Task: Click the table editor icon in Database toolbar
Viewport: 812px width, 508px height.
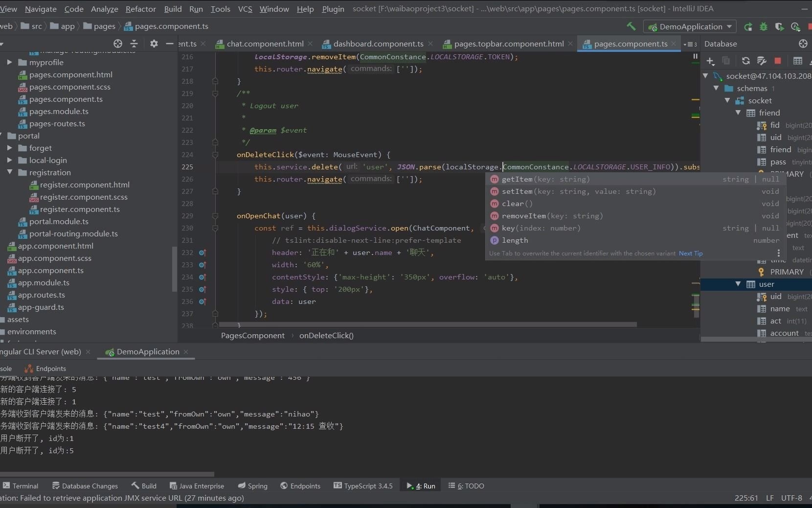Action: pyautogui.click(x=798, y=61)
